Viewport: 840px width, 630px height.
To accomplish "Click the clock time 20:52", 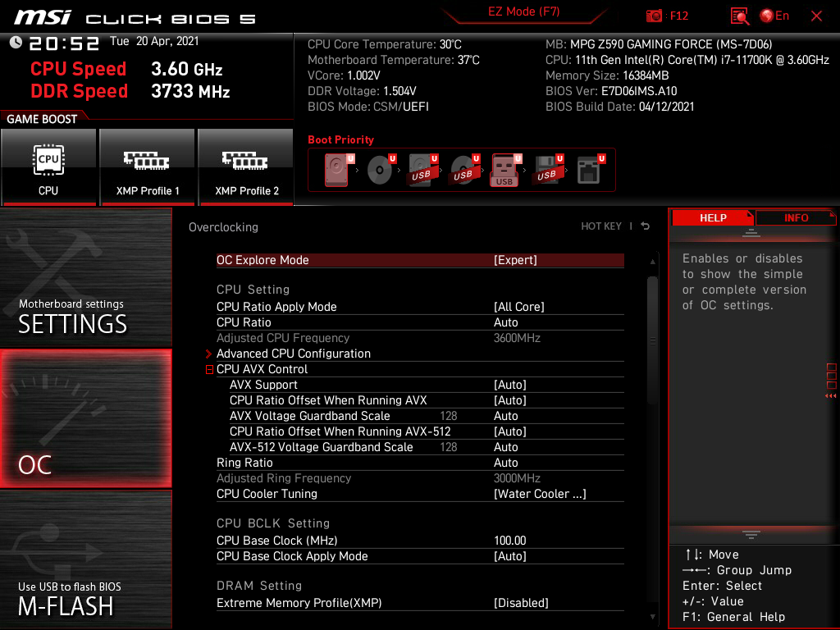I will (x=64, y=43).
